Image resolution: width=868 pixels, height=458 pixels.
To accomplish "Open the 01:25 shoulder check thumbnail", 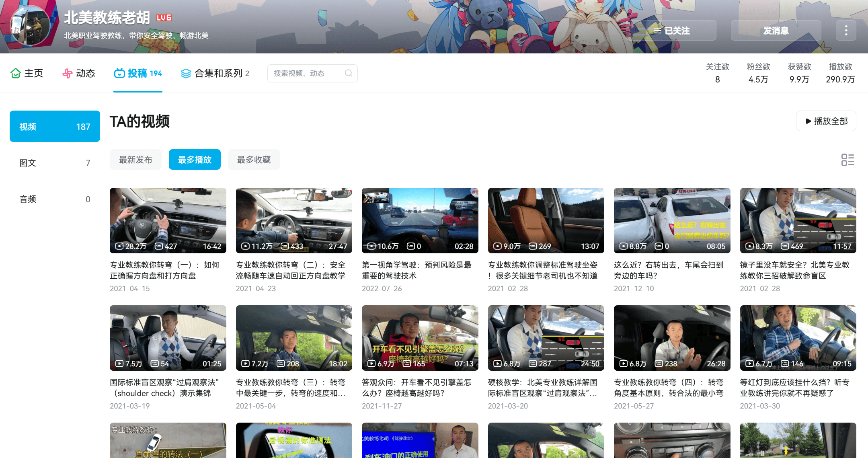I will 168,338.
